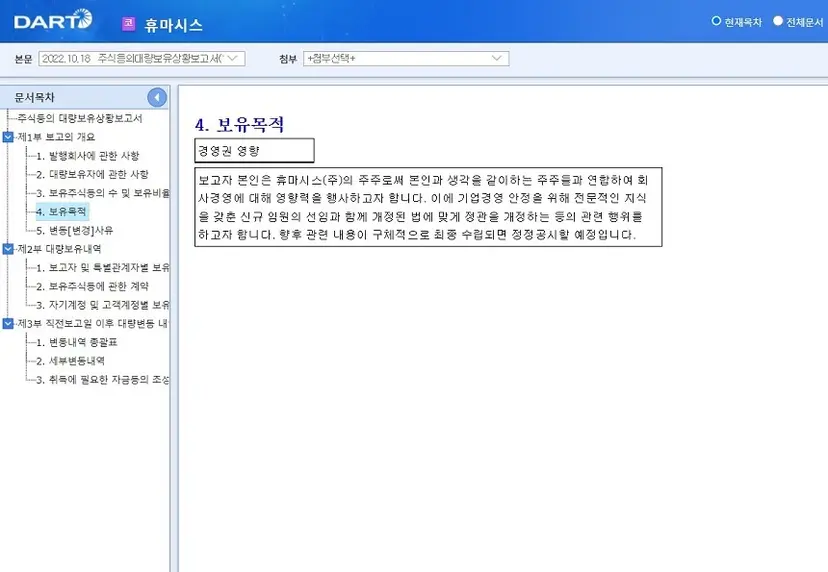Go to 1. 발행회사에 관한 사항

(88, 156)
